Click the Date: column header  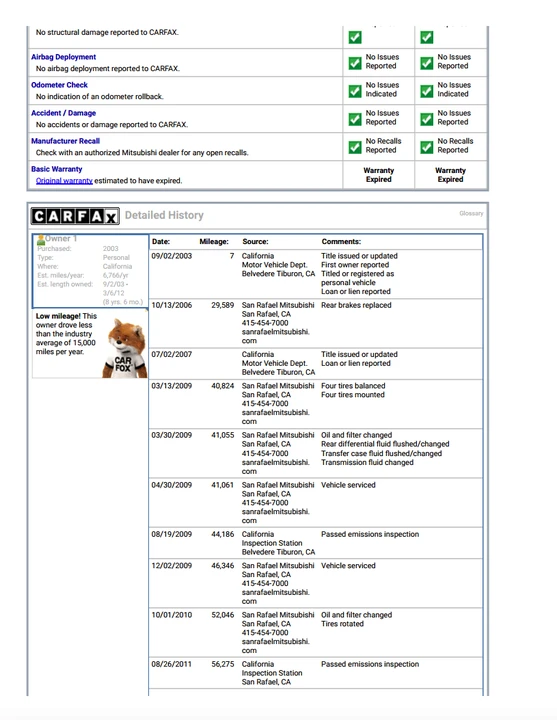coord(161,242)
